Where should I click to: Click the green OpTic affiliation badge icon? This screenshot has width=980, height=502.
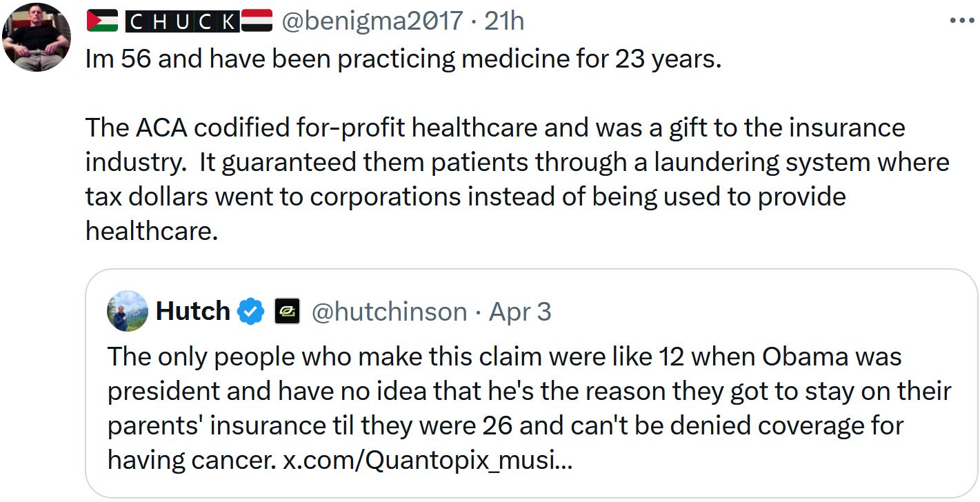pyautogui.click(x=287, y=312)
